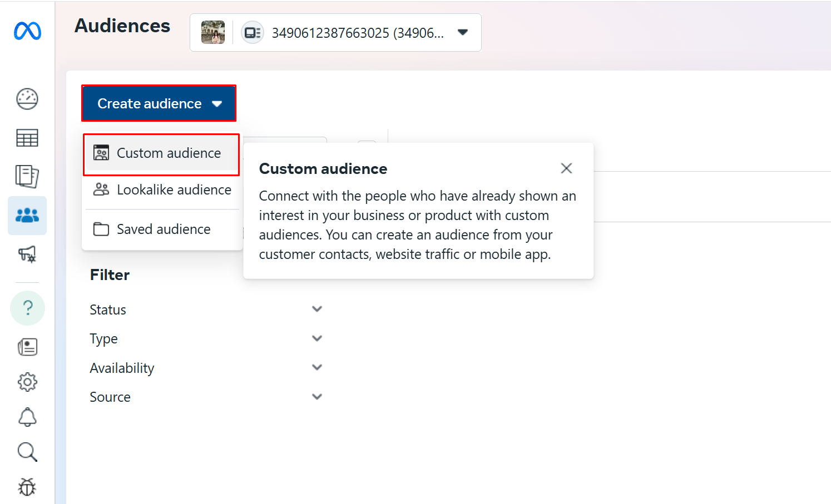This screenshot has width=831, height=504.
Task: Expand the Type filter chevron
Action: point(317,338)
